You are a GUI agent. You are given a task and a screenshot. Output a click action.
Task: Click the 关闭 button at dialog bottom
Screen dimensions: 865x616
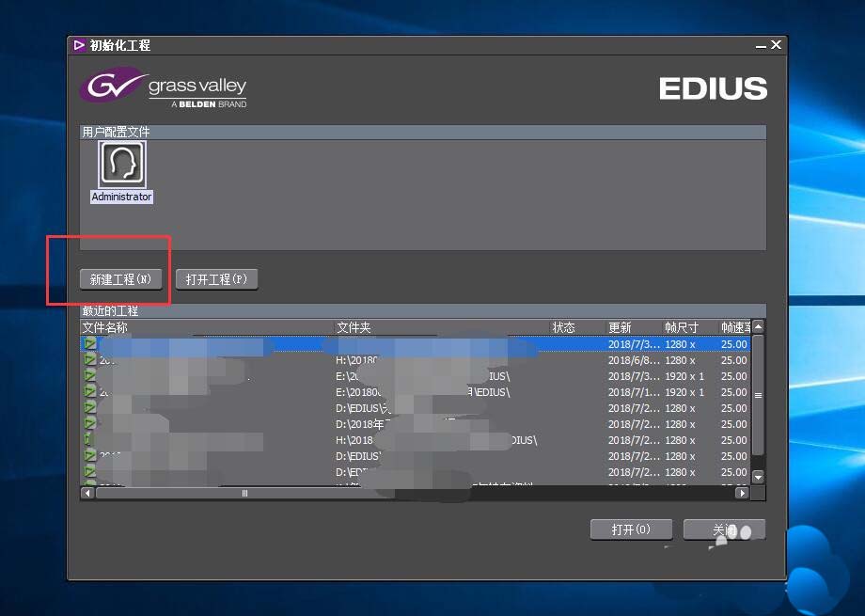click(724, 529)
